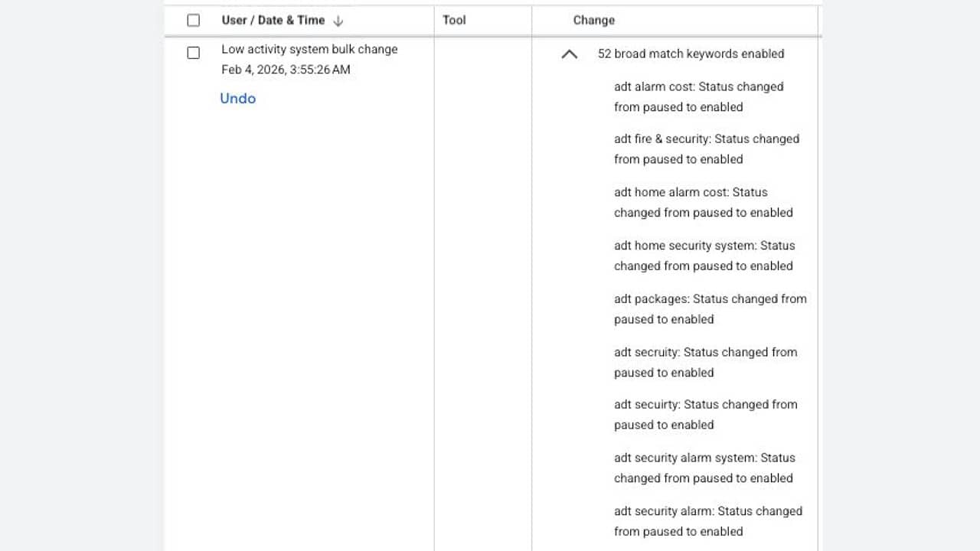
Task: Select the 'adt home security system' change entry
Action: coord(704,256)
